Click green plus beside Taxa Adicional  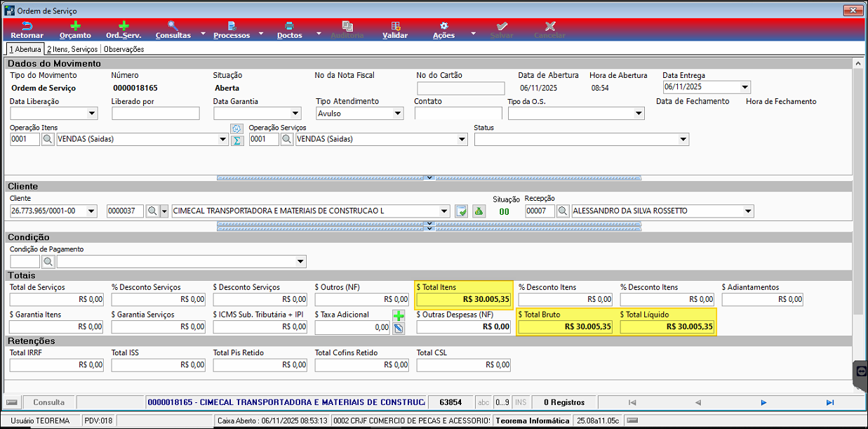tap(399, 316)
